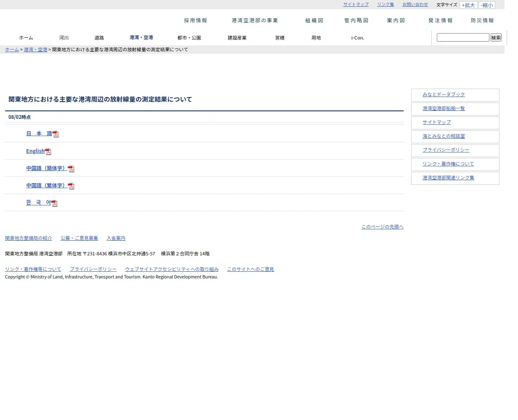Viewport: 518px width, 420px height.
Task: Open the 中国語（簡体字） report link
Action: click(47, 168)
